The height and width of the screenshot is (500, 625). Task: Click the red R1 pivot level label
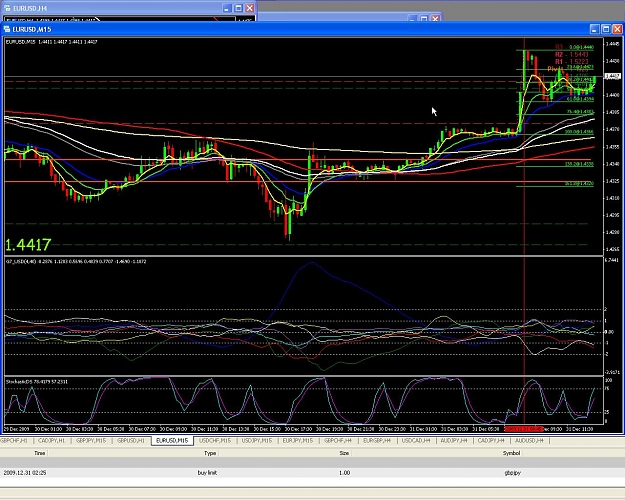pos(571,62)
